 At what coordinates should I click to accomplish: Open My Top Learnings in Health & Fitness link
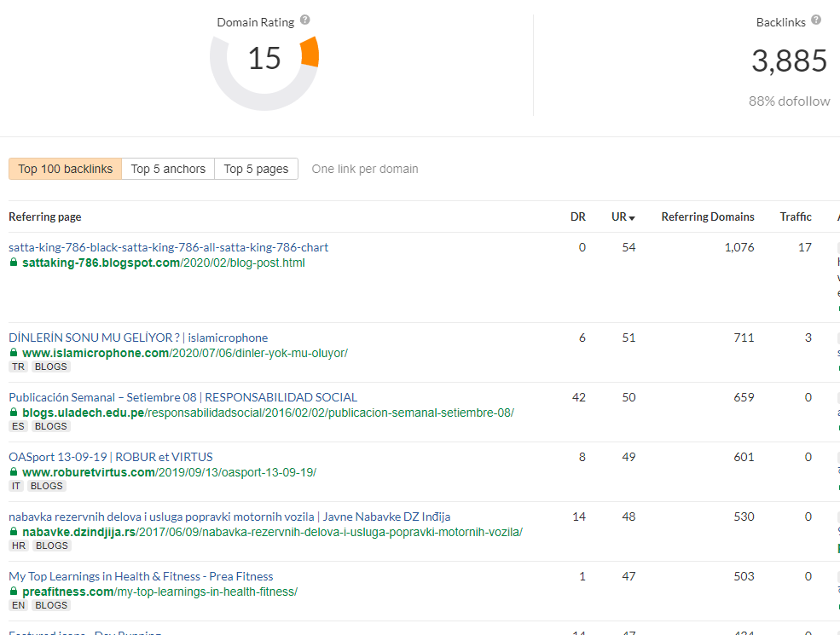(x=141, y=577)
